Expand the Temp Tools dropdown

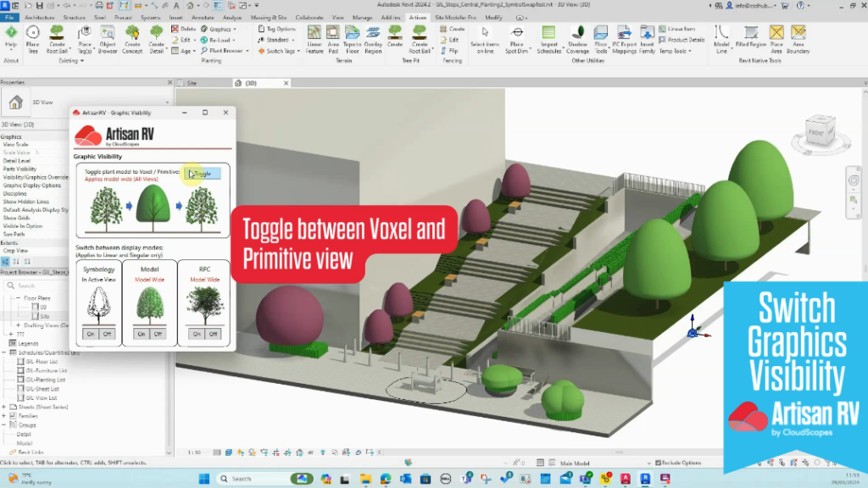coord(674,51)
